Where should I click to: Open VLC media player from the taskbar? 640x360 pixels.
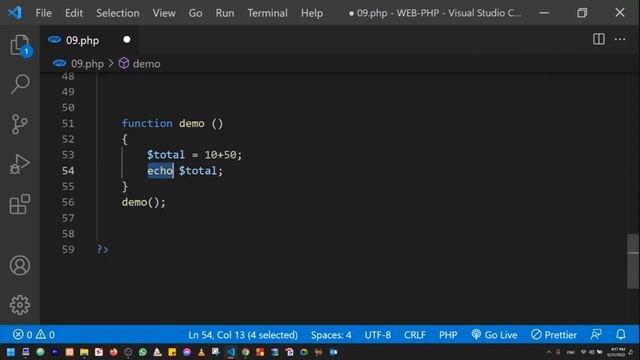pos(201,352)
